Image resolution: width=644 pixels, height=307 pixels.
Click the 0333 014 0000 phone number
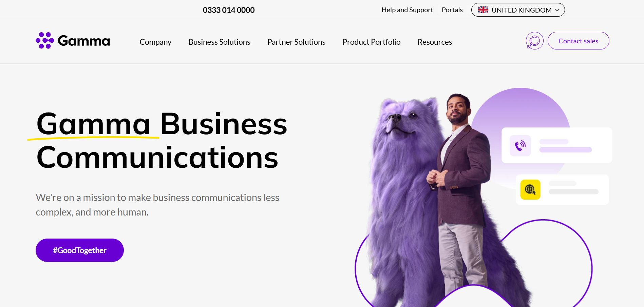point(229,10)
